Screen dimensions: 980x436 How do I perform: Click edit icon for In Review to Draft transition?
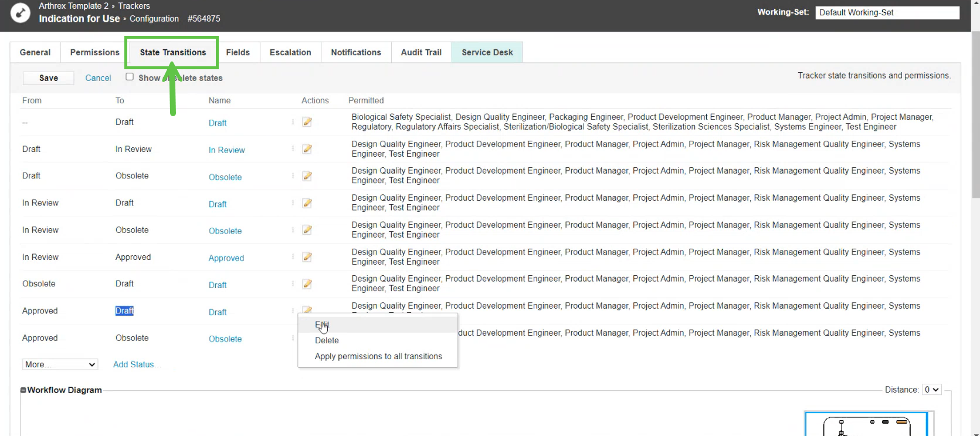coord(307,203)
